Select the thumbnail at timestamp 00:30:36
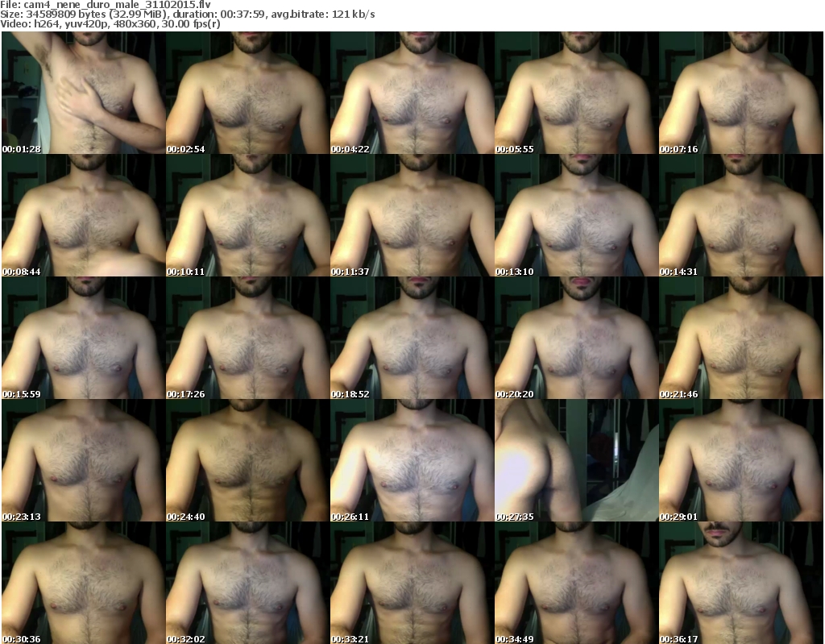This screenshot has width=825, height=644. 84,583
